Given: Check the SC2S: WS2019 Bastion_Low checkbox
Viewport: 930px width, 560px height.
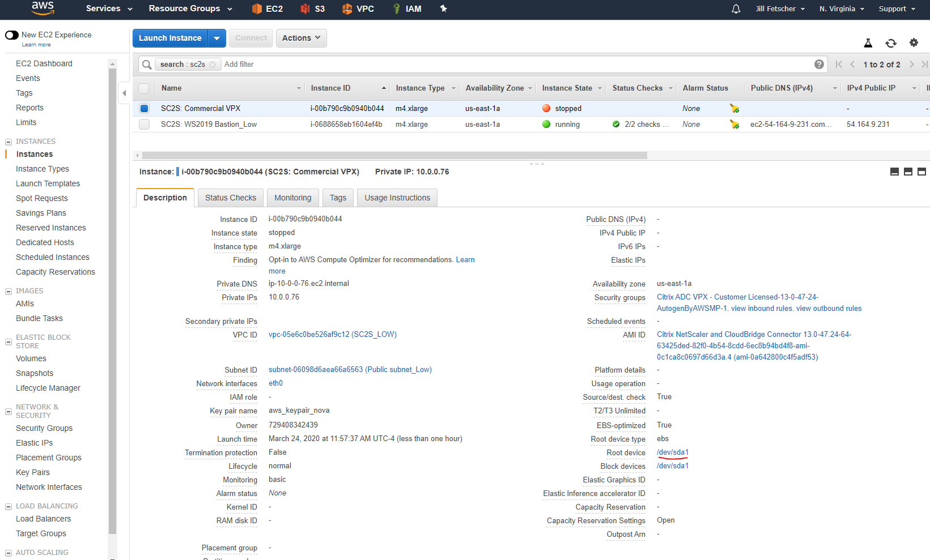Looking at the screenshot, I should point(144,125).
